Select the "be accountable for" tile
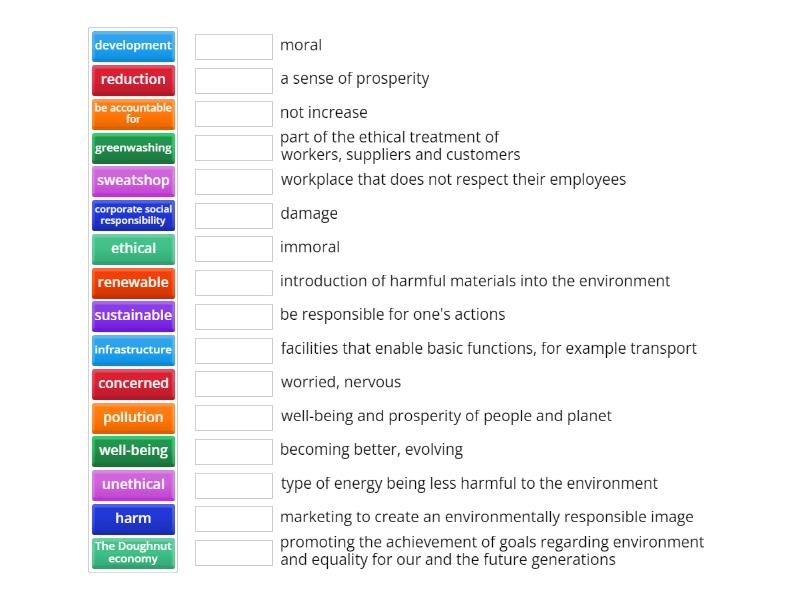The image size is (800, 600). pyautogui.click(x=133, y=113)
